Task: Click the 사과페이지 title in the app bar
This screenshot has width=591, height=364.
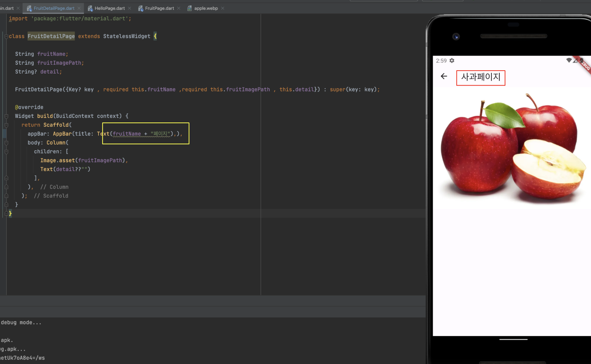Action: click(x=480, y=77)
